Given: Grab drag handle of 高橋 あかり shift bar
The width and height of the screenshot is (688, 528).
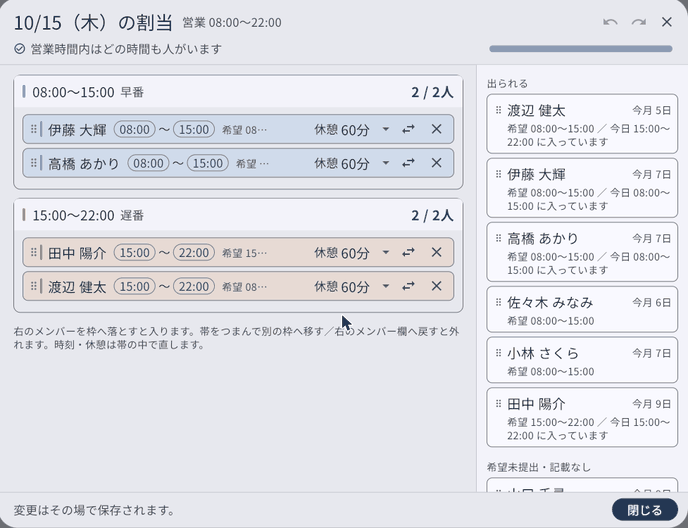Looking at the screenshot, I should tap(34, 163).
